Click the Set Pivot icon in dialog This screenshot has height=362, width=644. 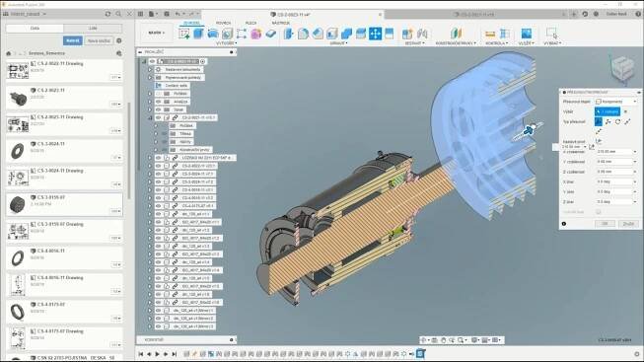pos(599,141)
